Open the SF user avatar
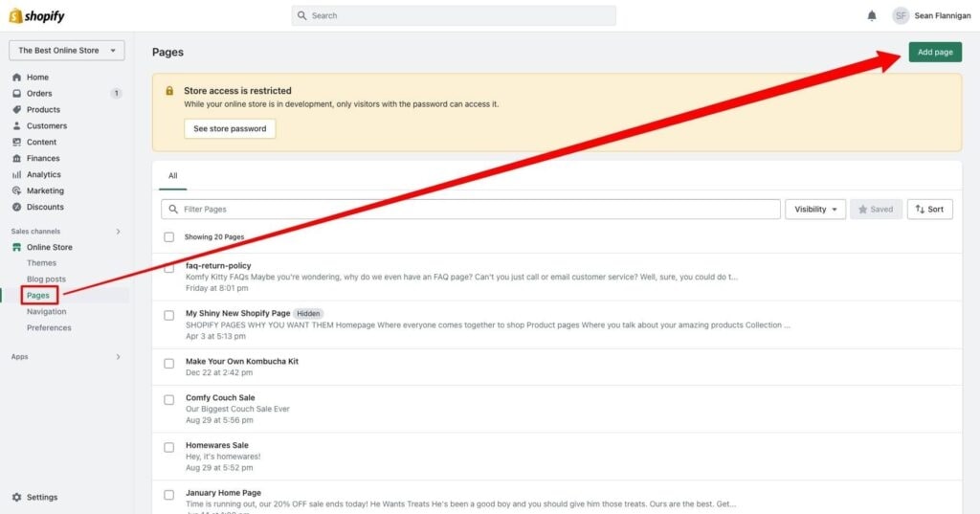 pyautogui.click(x=901, y=15)
